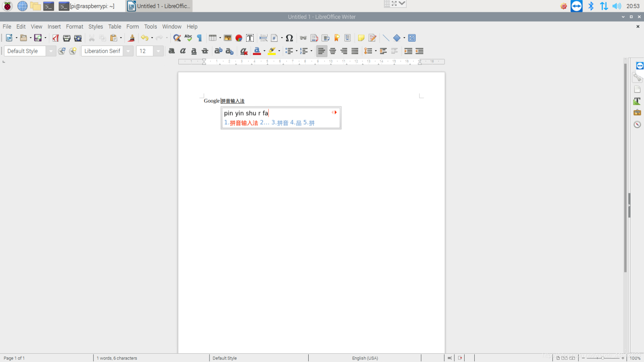Print the document with the printer icon

(x=67, y=38)
